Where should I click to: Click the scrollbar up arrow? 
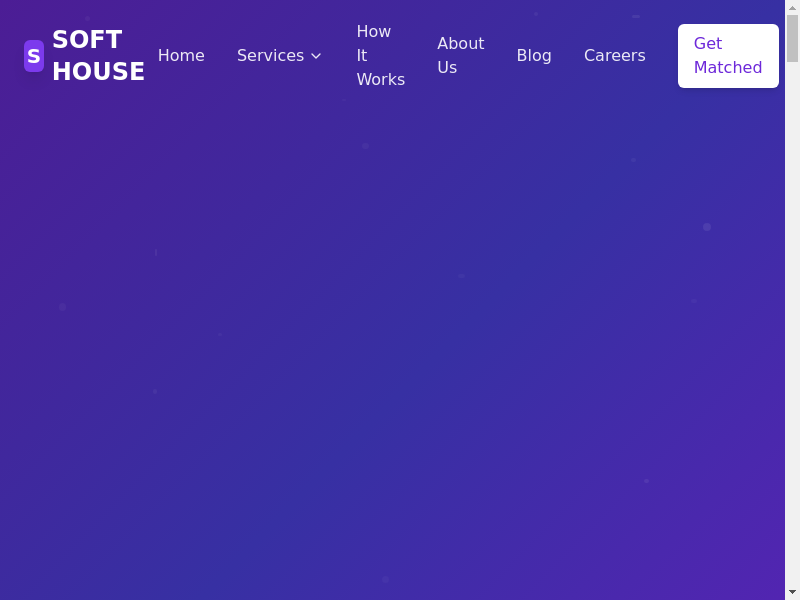tap(792, 7)
